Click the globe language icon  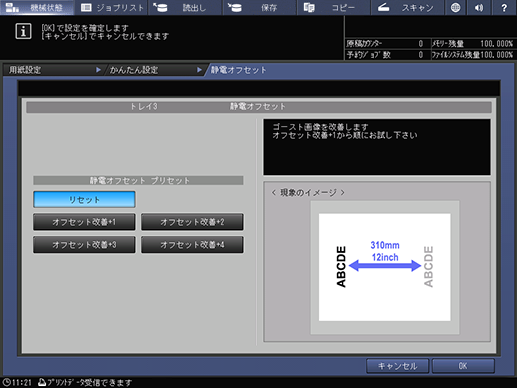tap(455, 7)
